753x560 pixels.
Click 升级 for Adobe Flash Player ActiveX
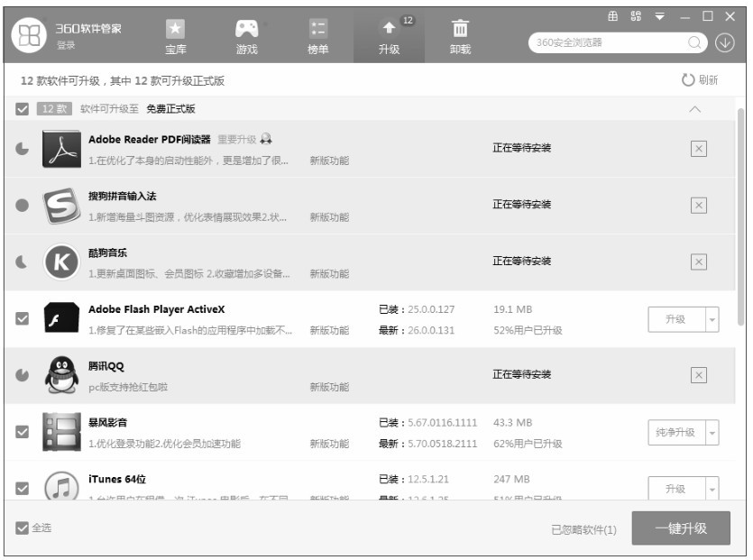676,319
